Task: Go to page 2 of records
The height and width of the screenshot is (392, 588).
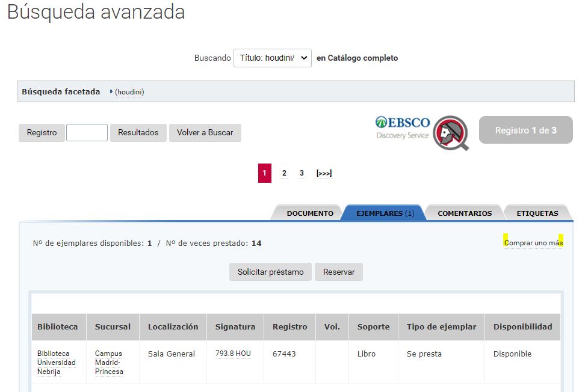Action: [284, 173]
